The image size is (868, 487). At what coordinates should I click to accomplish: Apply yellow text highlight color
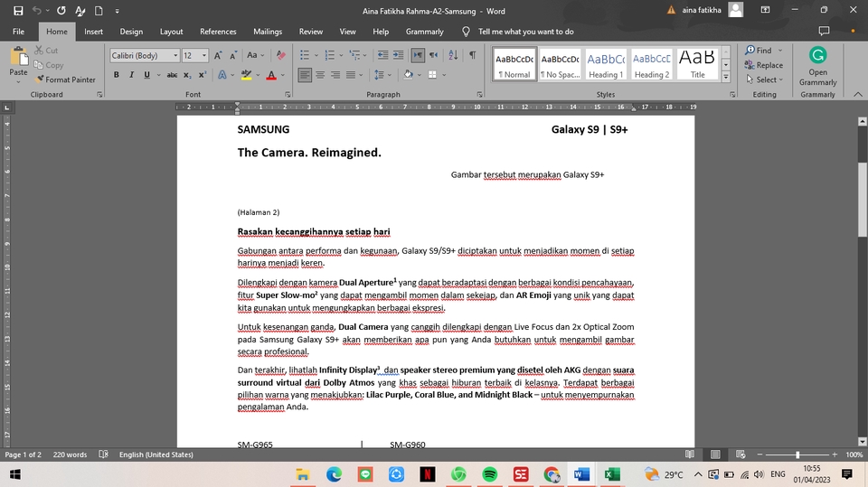(246, 75)
